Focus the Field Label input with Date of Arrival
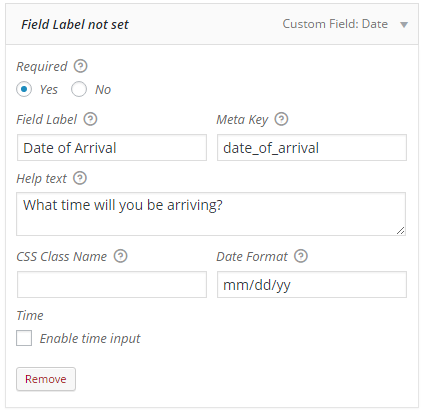 point(112,148)
